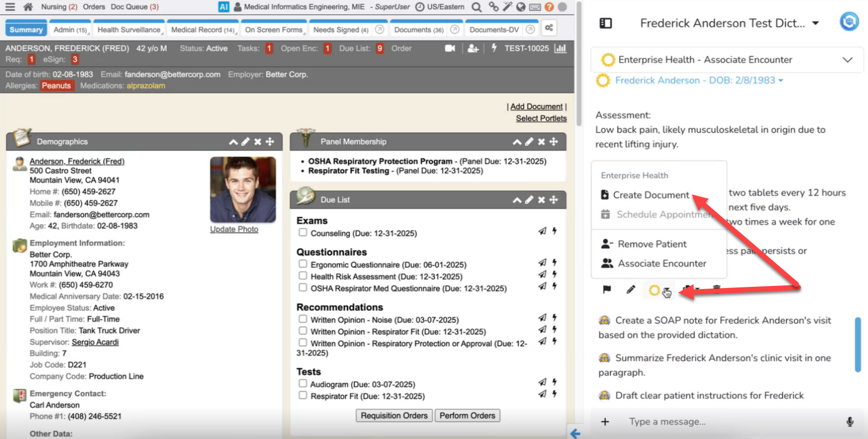This screenshot has height=439, width=868.
Task: Toggle the sidebar panel layout icon
Action: (606, 23)
